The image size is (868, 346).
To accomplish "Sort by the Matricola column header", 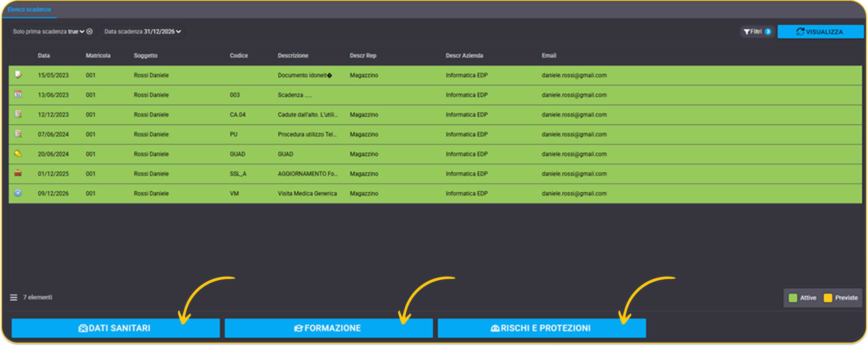I will (98, 56).
